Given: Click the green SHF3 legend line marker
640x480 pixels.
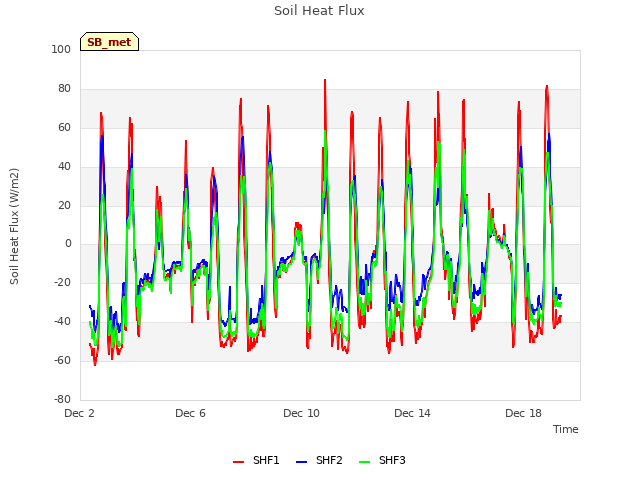Looking at the screenshot, I should [364, 462].
